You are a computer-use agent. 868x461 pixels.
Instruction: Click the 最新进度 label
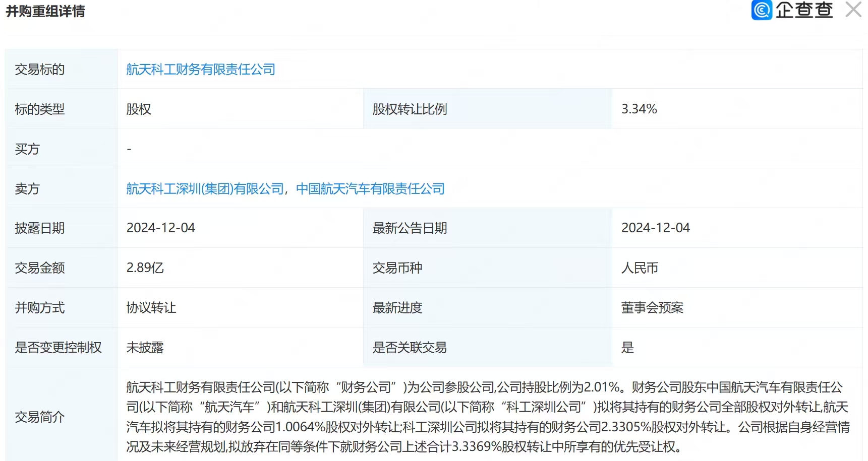click(x=397, y=308)
